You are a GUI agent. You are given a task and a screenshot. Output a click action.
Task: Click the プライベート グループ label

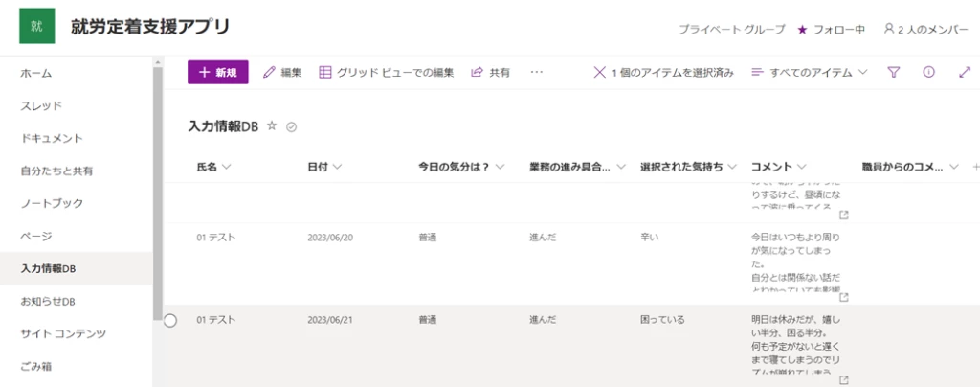pyautogui.click(x=732, y=30)
